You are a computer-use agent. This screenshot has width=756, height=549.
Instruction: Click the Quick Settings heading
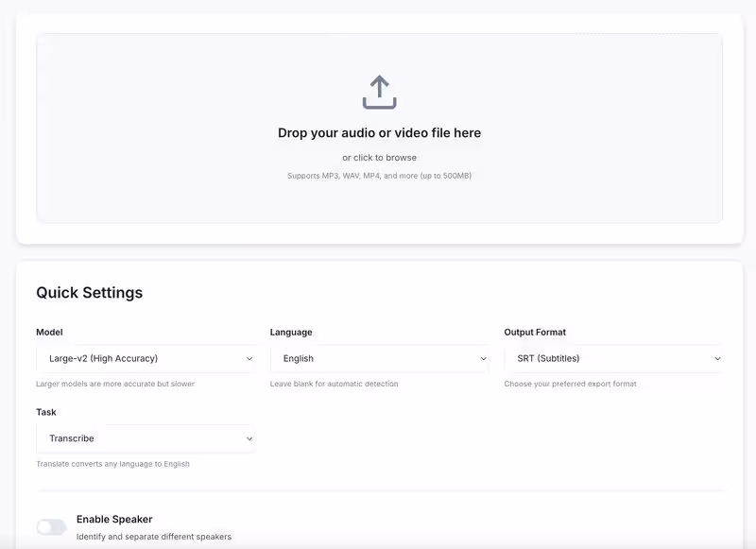[x=90, y=293]
